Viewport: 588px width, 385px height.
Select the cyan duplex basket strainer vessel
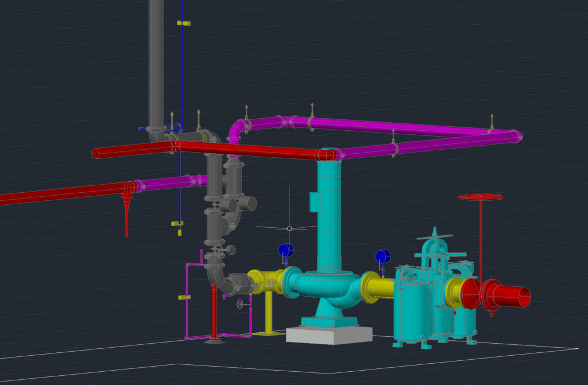click(415, 304)
